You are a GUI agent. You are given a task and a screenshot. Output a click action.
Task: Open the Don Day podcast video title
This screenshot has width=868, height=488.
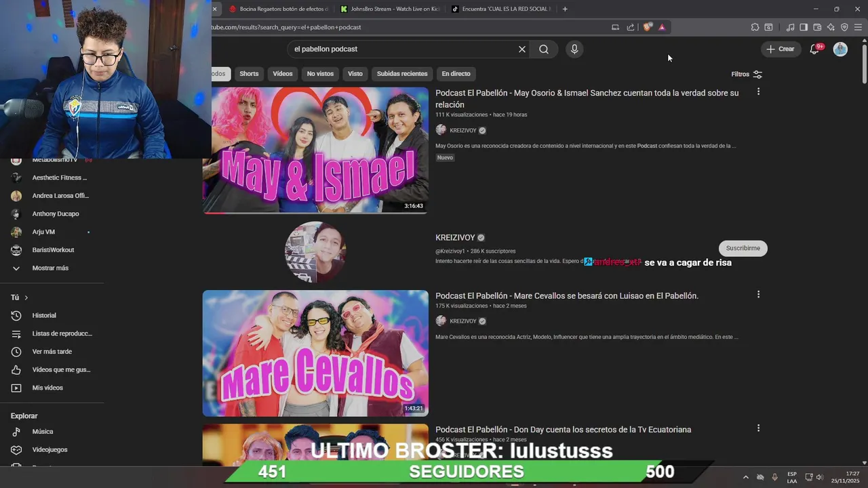[x=564, y=430]
